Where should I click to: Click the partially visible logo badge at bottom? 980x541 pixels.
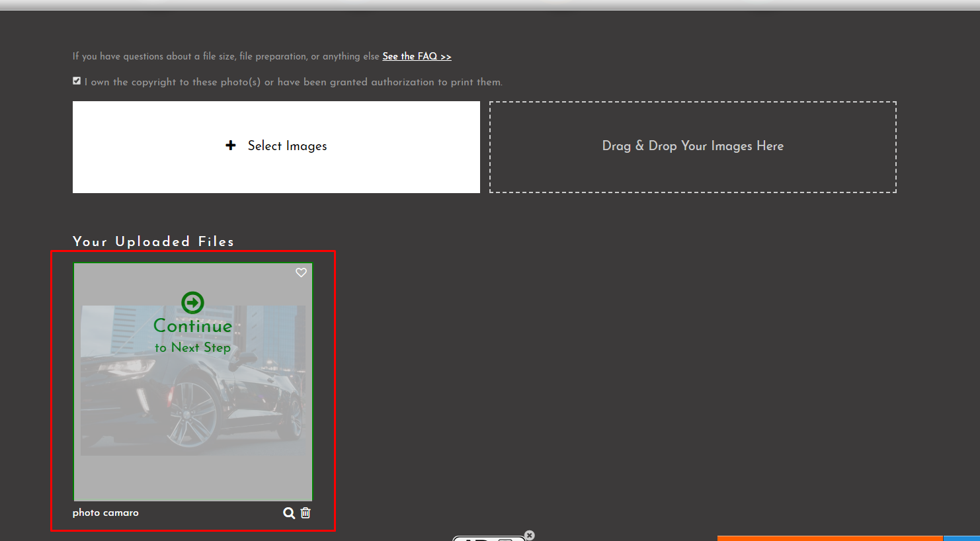click(489, 537)
